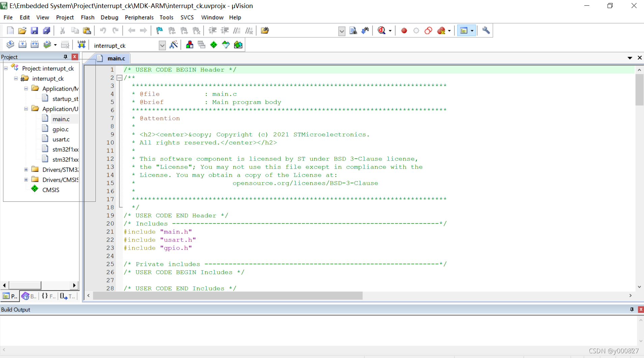
Task: Open the editor tab list dropdown
Action: (x=630, y=58)
